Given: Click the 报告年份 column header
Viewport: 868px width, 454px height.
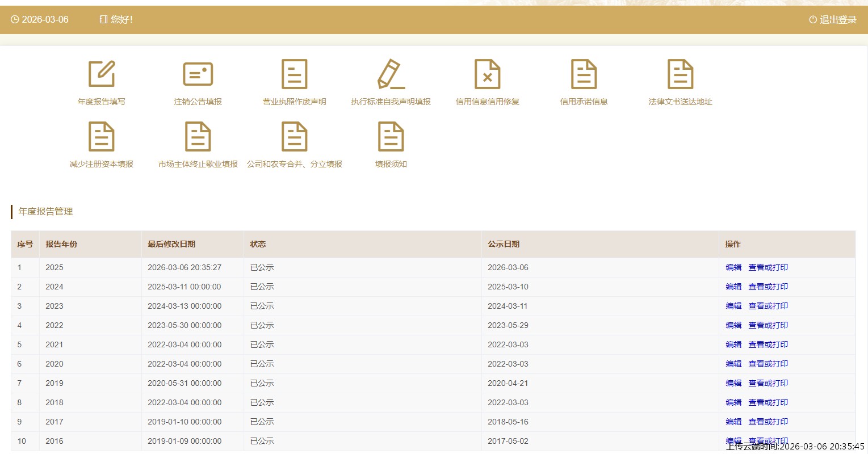Looking at the screenshot, I should (x=61, y=244).
